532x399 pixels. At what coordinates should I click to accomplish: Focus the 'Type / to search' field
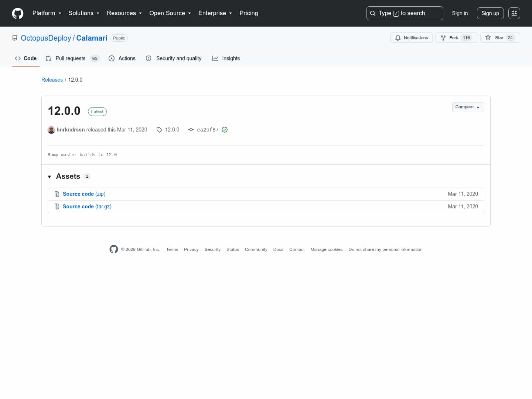[x=405, y=13]
